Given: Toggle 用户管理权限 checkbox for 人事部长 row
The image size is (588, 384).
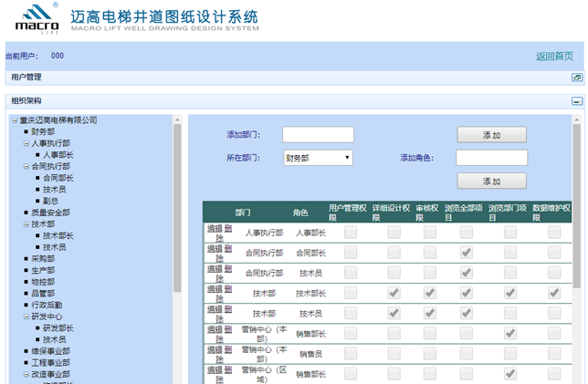Looking at the screenshot, I should pyautogui.click(x=351, y=233).
